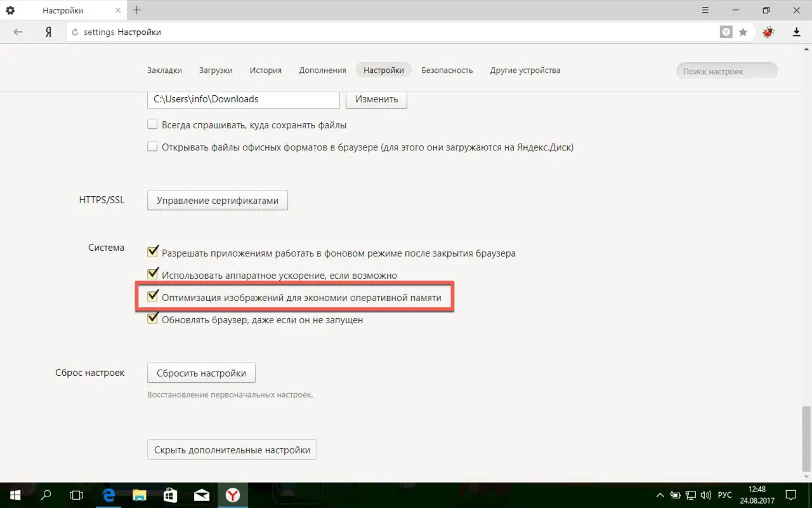Screen dimensions: 812x508
Task: Launch Microsoft Edge from the taskbar
Action: pos(108,495)
